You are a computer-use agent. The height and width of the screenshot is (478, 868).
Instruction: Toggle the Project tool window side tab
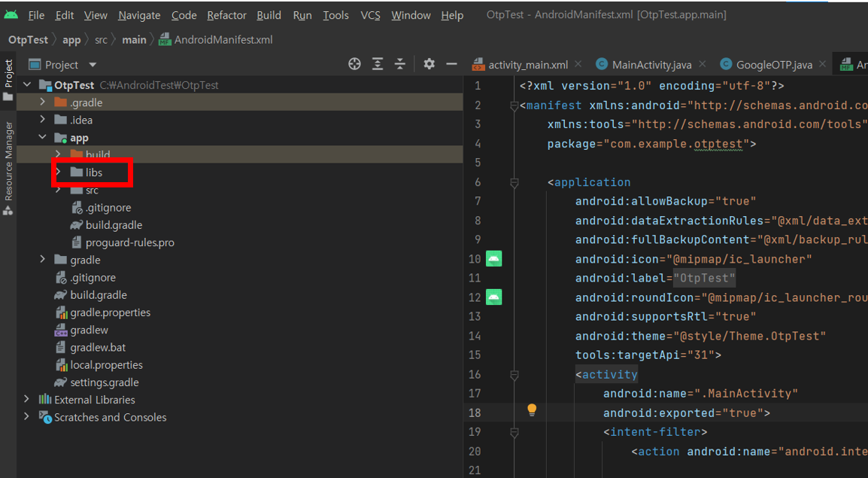[x=8, y=81]
